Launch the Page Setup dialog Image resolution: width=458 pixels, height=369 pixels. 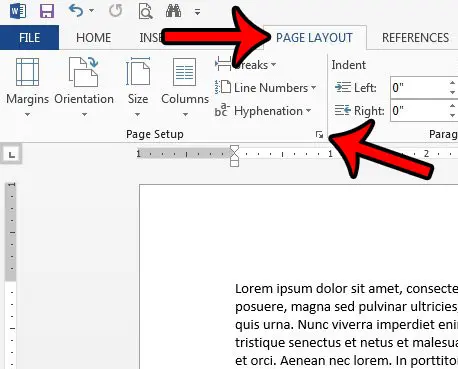click(x=319, y=135)
